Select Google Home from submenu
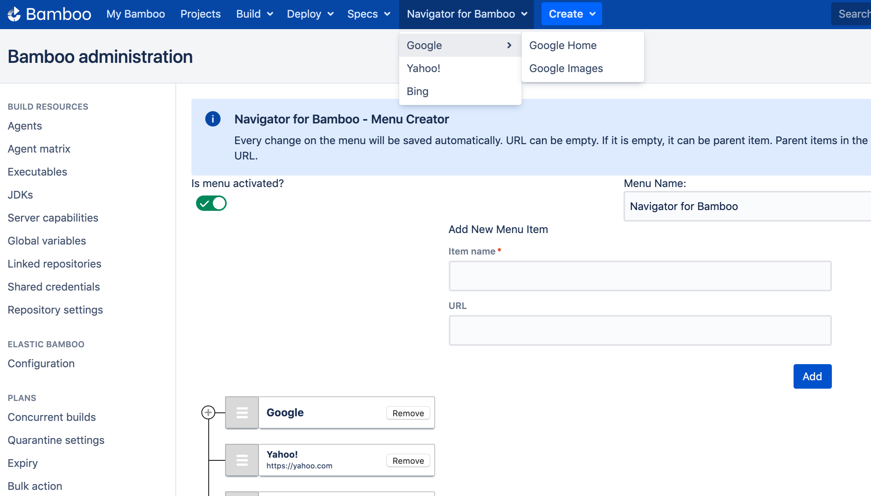This screenshot has height=496, width=871. (x=563, y=45)
